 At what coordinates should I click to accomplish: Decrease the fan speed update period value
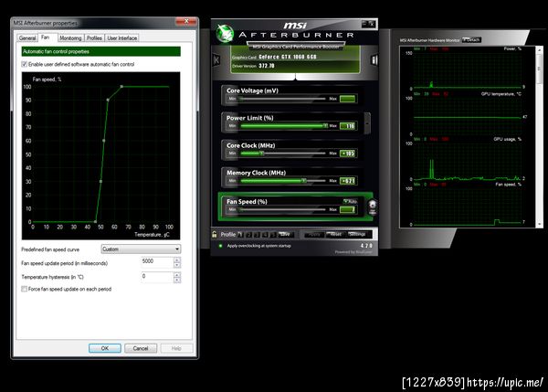point(177,265)
